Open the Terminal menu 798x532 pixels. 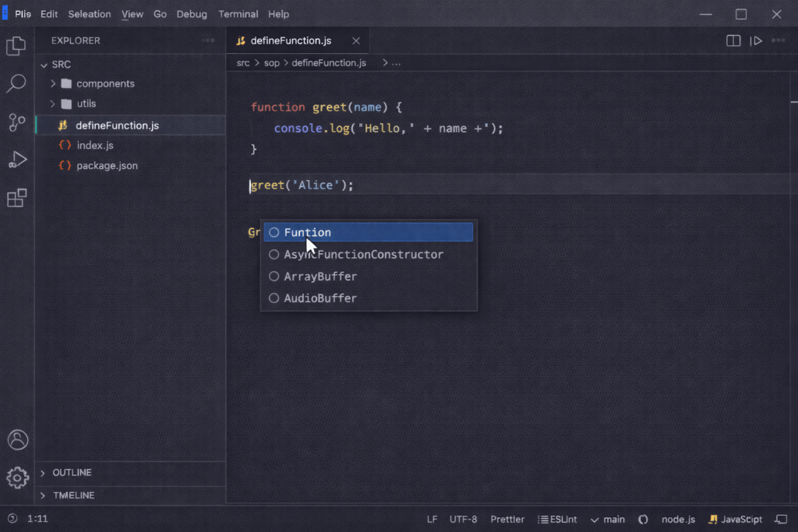tap(238, 14)
